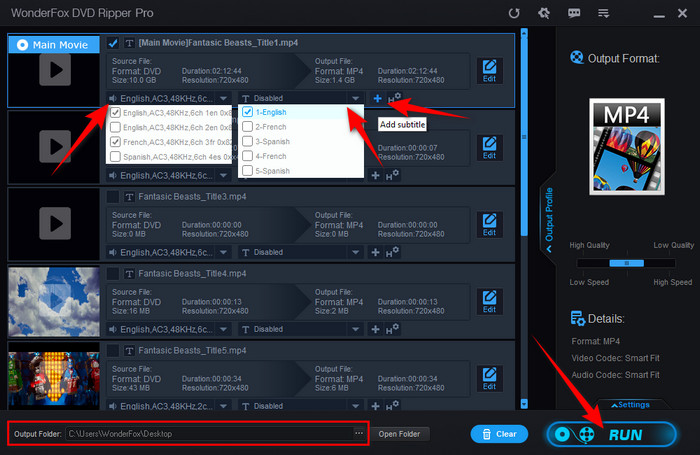This screenshot has height=455, width=700.
Task: Toggle 1-English subtitle checkbox
Action: [x=247, y=112]
